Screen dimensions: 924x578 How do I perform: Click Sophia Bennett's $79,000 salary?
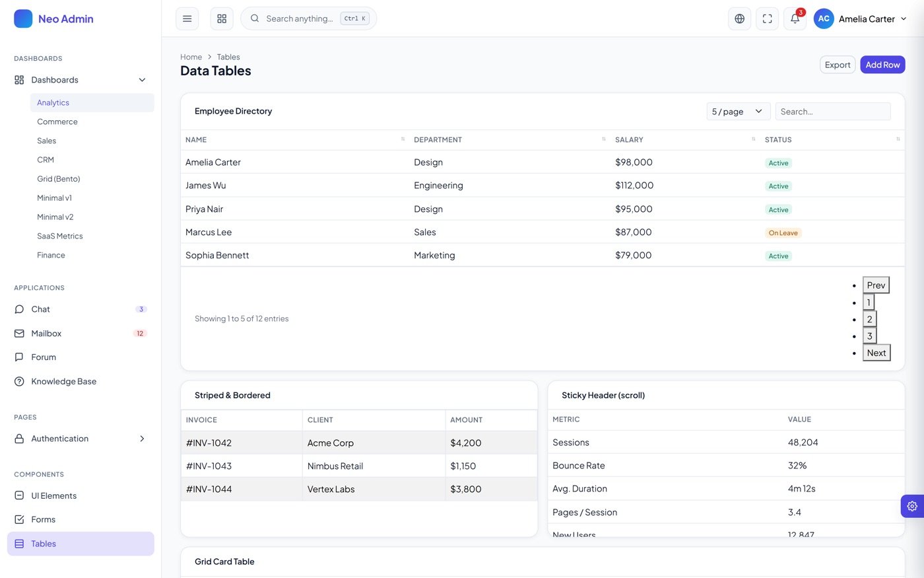(x=633, y=255)
